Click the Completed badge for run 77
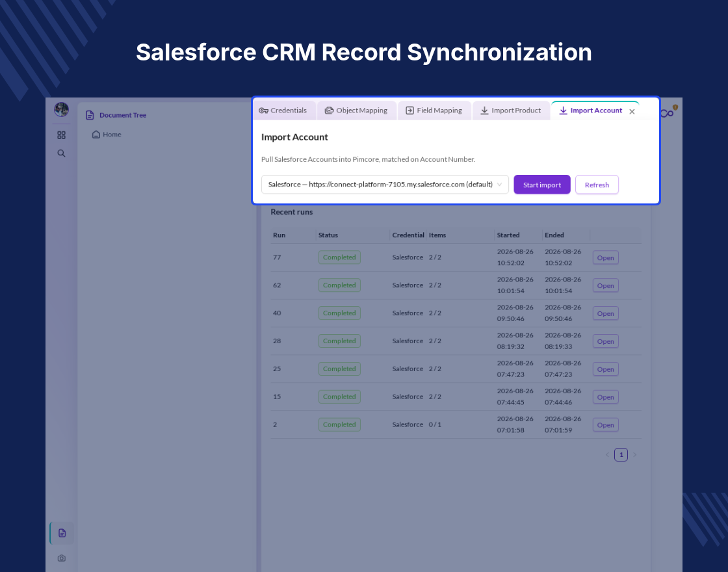The width and height of the screenshot is (728, 572). [x=339, y=257]
